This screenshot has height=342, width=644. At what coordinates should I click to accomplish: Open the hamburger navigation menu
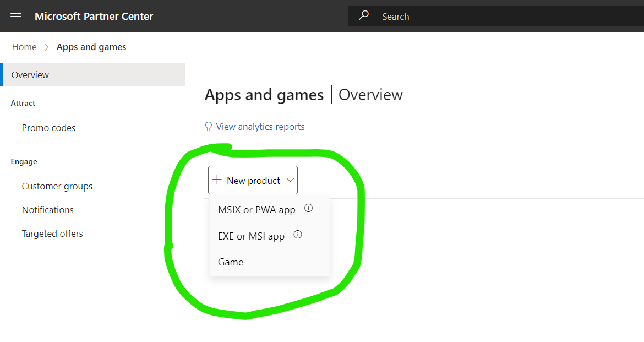pyautogui.click(x=16, y=17)
